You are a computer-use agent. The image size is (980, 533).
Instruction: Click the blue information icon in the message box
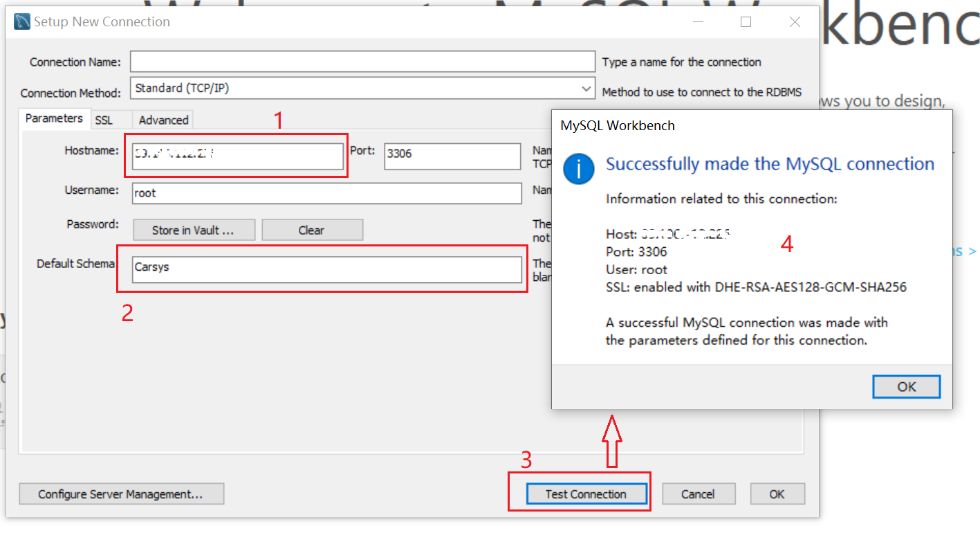(x=580, y=168)
